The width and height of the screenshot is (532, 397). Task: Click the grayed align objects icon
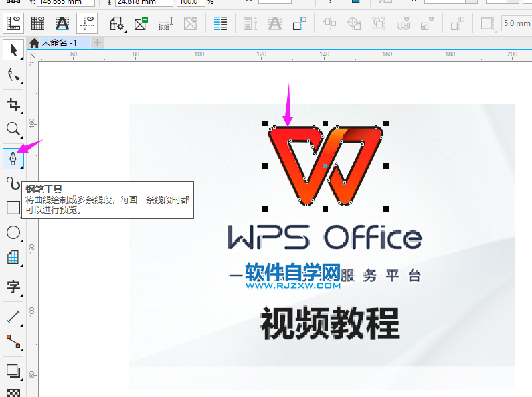point(329,23)
